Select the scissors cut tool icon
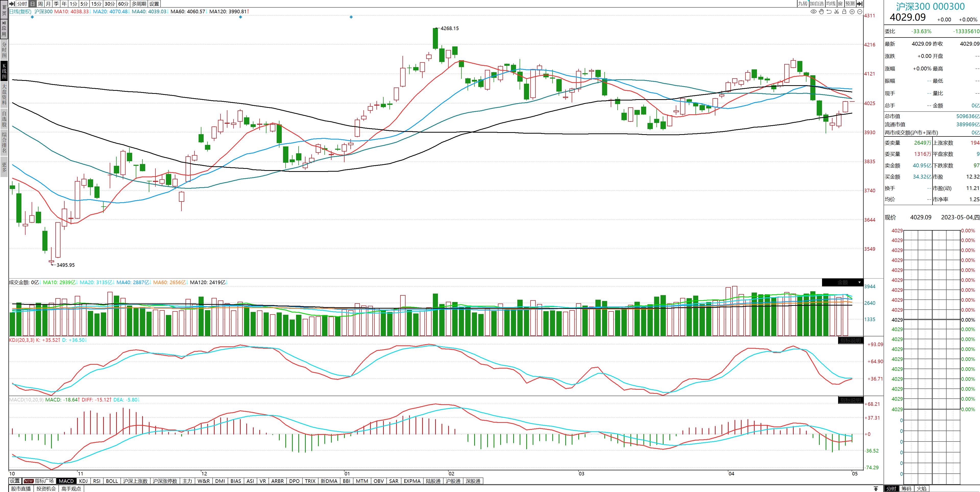 837,11
